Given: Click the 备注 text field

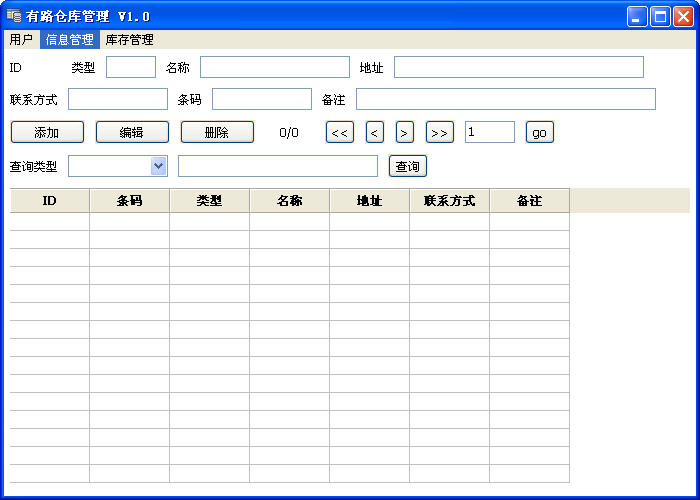Looking at the screenshot, I should (x=506, y=99).
